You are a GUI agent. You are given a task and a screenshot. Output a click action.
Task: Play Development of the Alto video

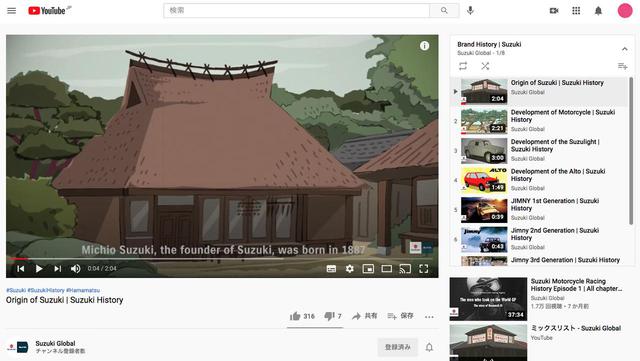pos(539,180)
